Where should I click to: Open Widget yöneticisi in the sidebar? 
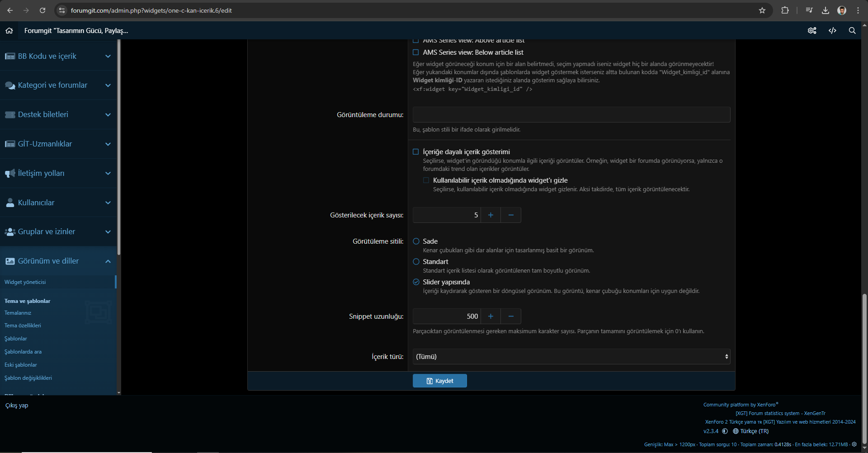pyautogui.click(x=25, y=282)
